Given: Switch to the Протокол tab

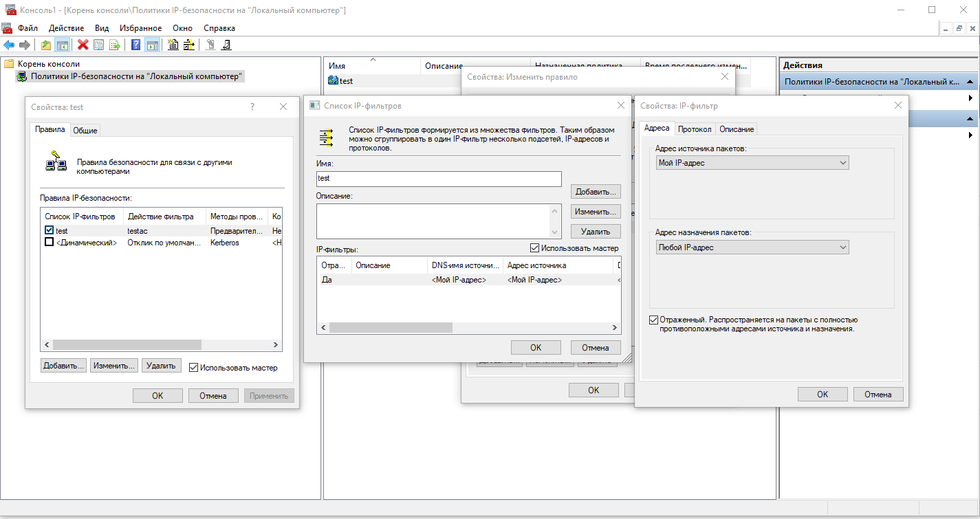Looking at the screenshot, I should click(x=695, y=129).
